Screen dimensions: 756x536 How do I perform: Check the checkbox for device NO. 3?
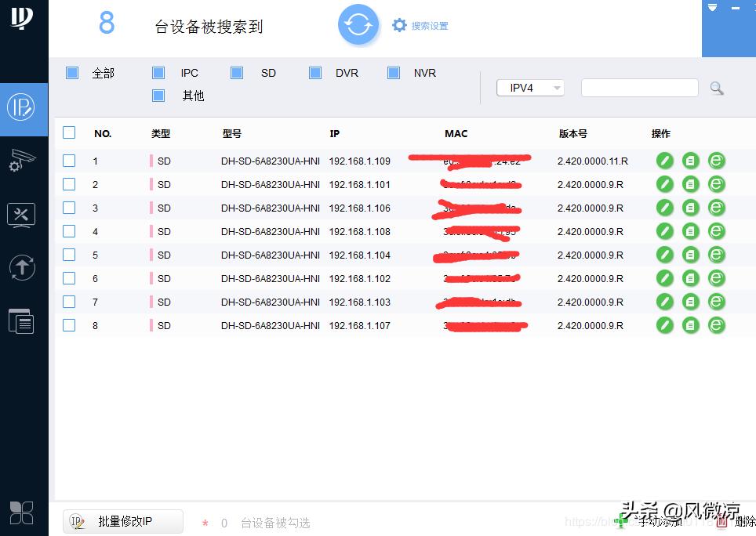coord(68,208)
